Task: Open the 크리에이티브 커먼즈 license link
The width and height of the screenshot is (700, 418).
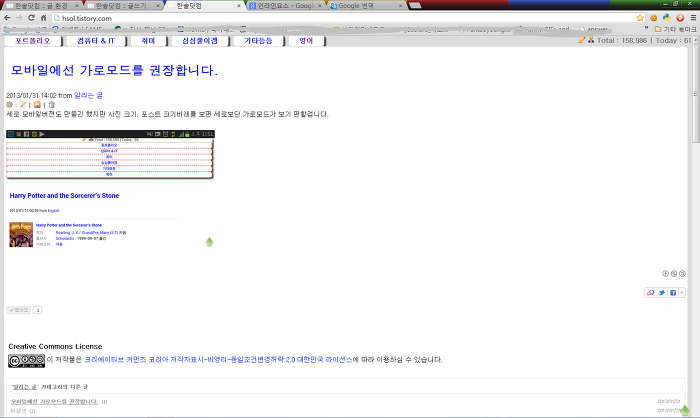Action: point(218,359)
